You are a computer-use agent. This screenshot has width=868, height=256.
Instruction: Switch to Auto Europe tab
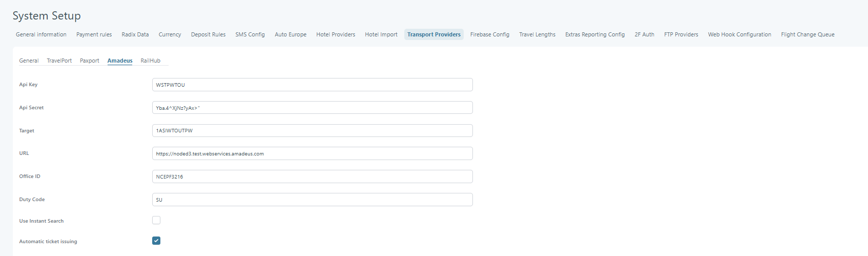[291, 34]
